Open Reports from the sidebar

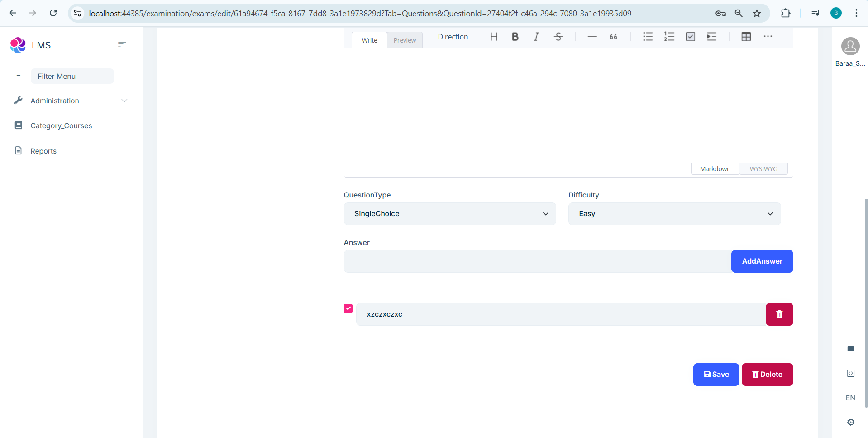pyautogui.click(x=43, y=151)
